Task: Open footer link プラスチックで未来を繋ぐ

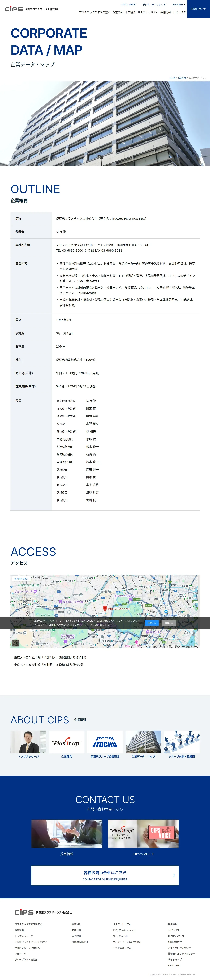Action: pyautogui.click(x=29, y=924)
